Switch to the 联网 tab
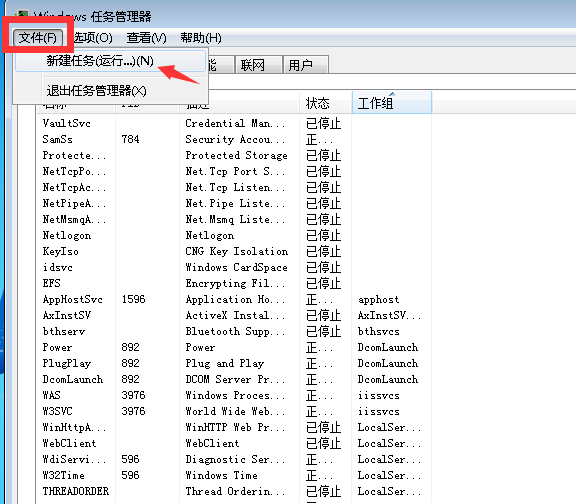This screenshot has width=576, height=504. [x=259, y=65]
